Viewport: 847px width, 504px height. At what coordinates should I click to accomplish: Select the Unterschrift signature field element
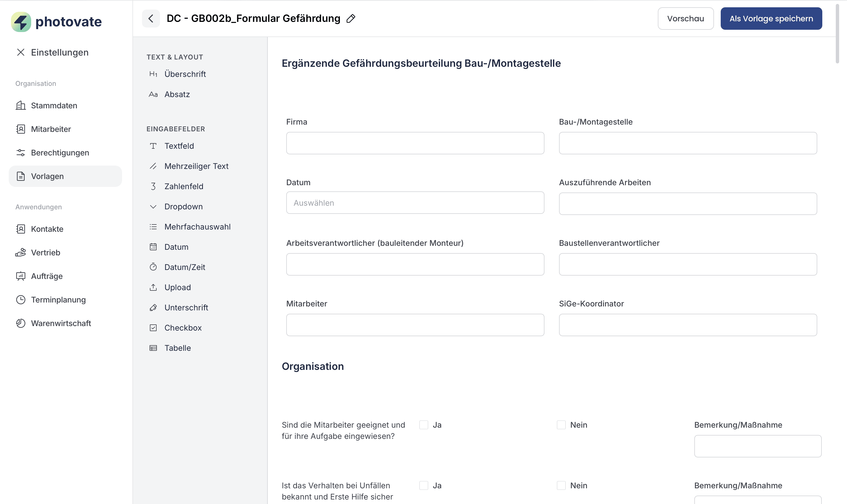[x=186, y=307]
